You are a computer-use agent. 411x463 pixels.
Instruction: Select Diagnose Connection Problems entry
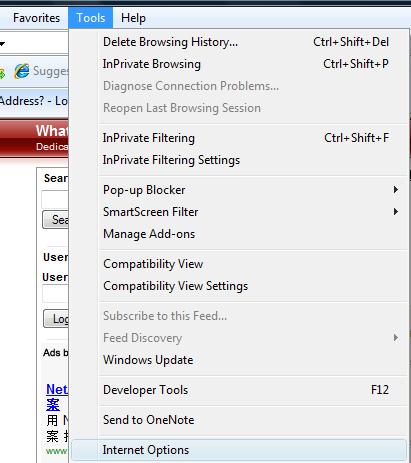tap(239, 86)
